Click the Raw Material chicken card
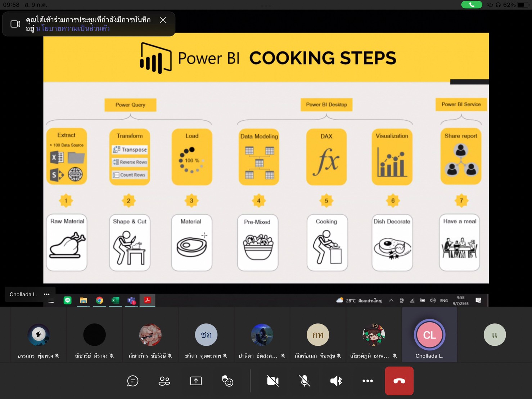The image size is (532, 399). tap(67, 242)
